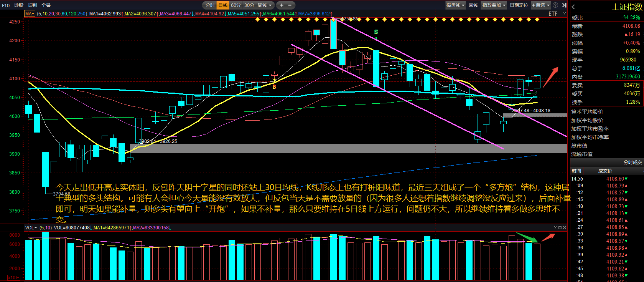Click the x10万 unit label on volume axis
The image size is (644, 282).
pos(14,278)
